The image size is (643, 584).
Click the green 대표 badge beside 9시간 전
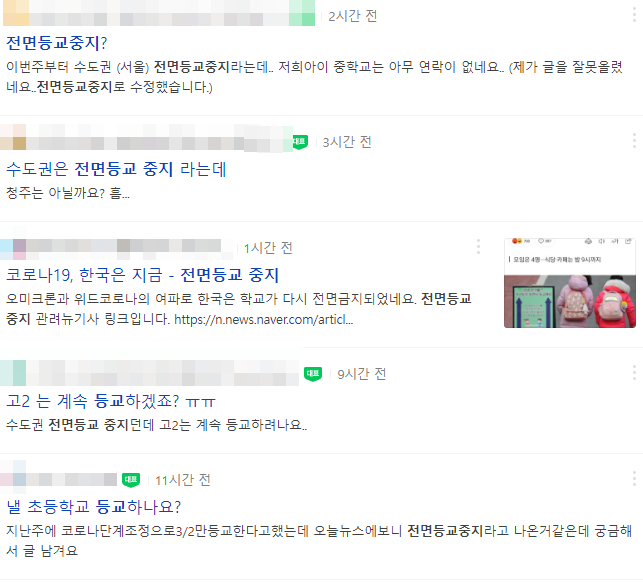click(313, 374)
